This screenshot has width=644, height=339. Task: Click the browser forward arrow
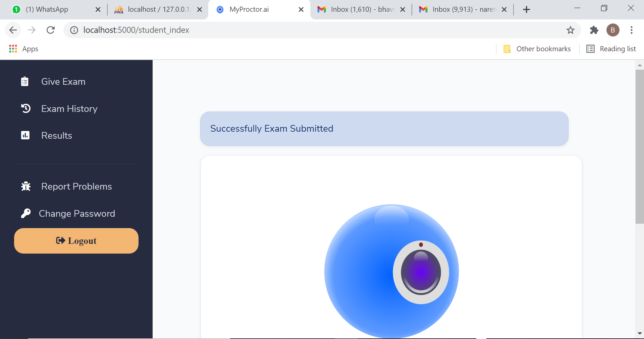[x=32, y=30]
